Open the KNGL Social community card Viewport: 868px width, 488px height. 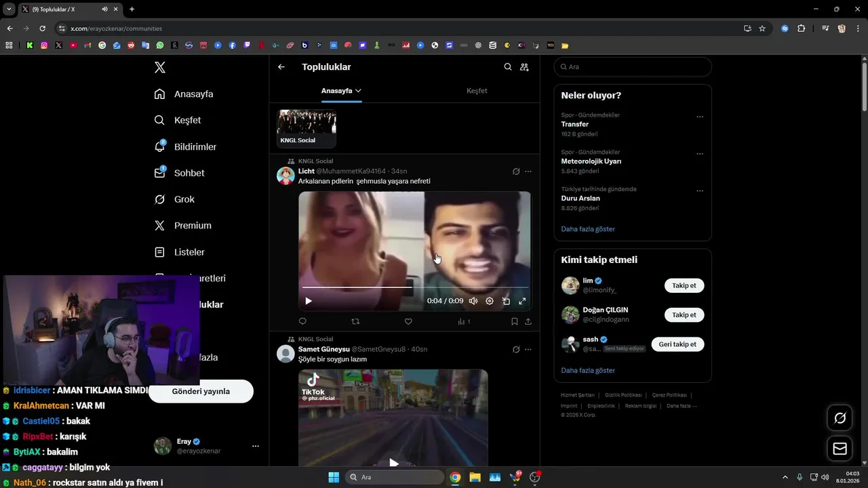307,128
